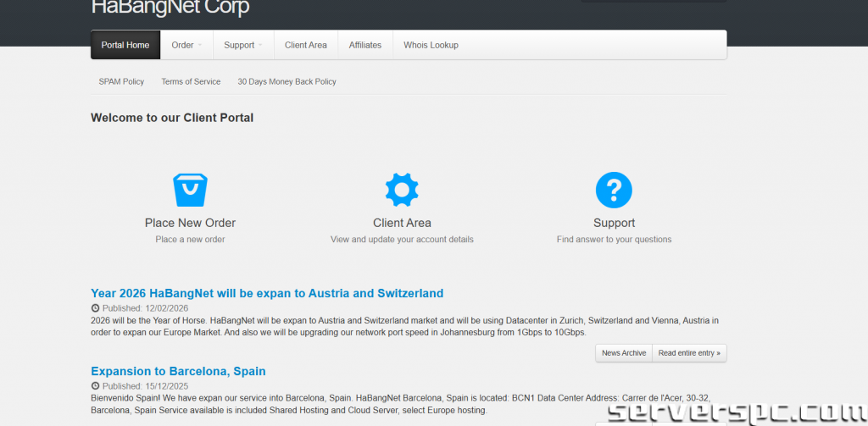Click the question mark Support icon

pos(614,191)
